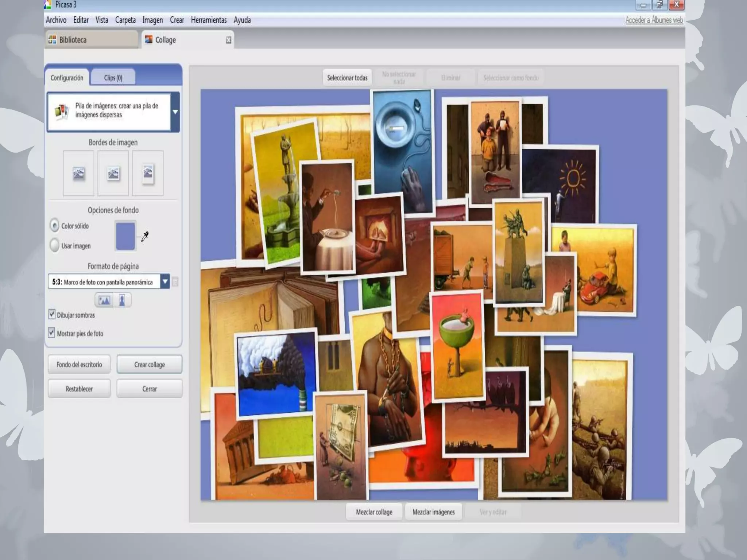Expand the collage type dropdown arrow
The height and width of the screenshot is (560, 747).
(175, 112)
